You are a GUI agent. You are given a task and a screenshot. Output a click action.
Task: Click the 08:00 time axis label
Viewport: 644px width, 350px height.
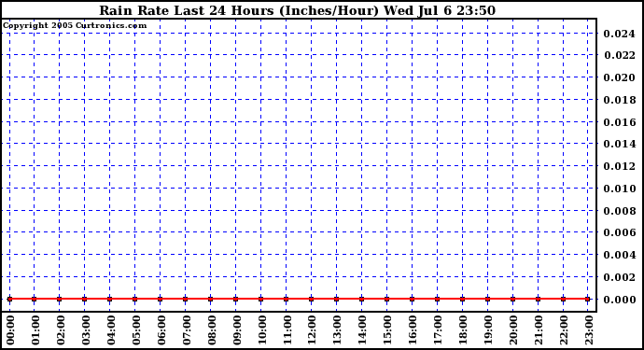click(x=212, y=329)
